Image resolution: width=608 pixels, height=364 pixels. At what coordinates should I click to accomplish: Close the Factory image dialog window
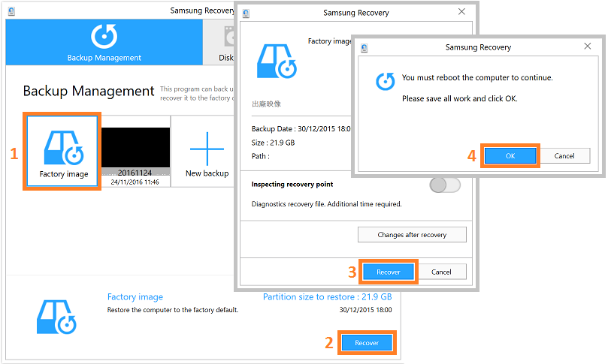461,11
